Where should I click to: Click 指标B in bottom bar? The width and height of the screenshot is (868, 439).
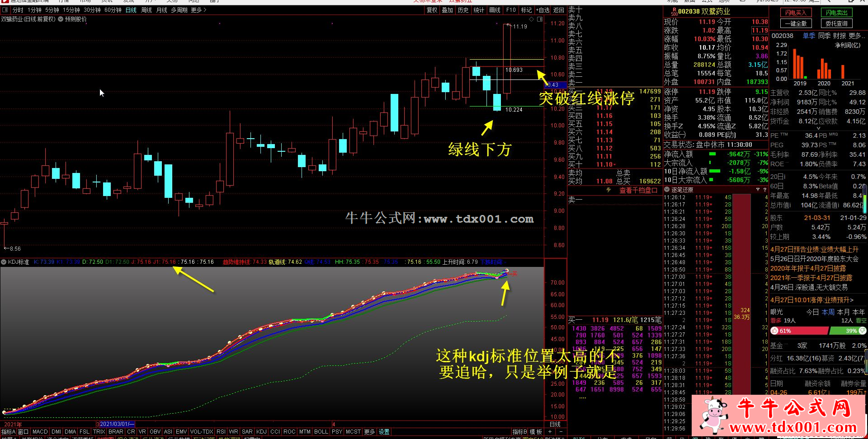pos(520,432)
